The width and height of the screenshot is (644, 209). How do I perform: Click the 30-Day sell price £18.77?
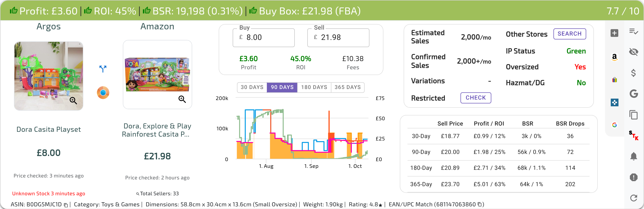[x=450, y=136]
